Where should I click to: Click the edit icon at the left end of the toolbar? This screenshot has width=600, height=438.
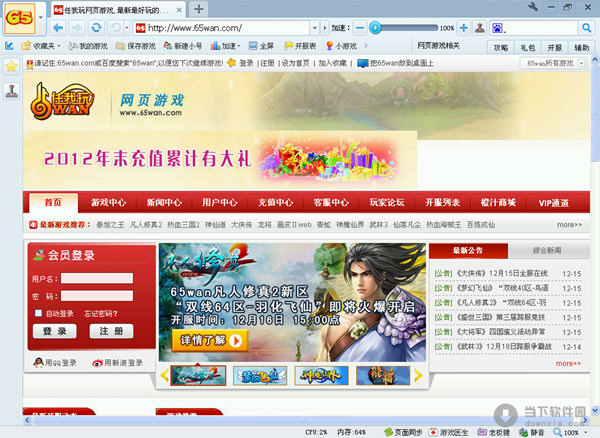pyautogui.click(x=9, y=46)
